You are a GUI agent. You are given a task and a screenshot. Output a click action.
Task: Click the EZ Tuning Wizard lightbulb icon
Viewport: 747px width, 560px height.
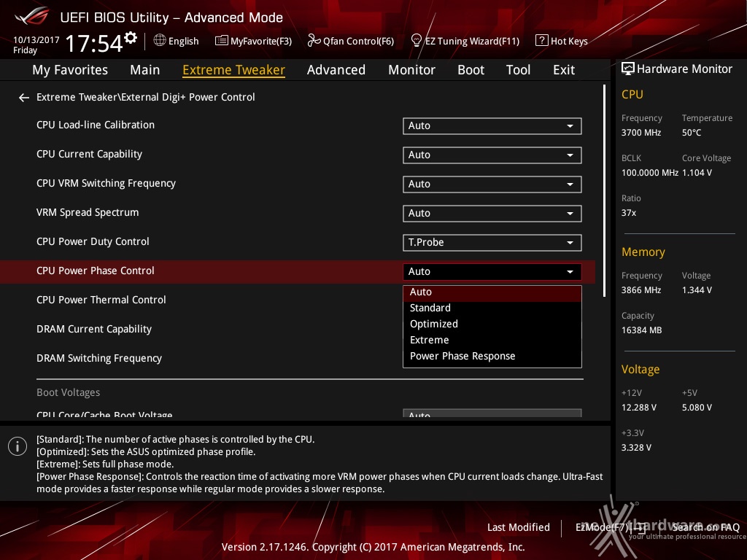coord(417,41)
